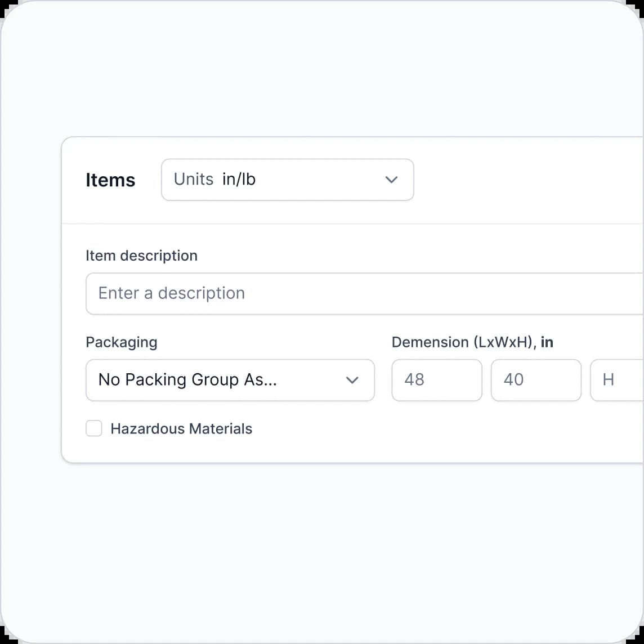
Task: Open the Units in/lb dropdown
Action: click(x=287, y=180)
